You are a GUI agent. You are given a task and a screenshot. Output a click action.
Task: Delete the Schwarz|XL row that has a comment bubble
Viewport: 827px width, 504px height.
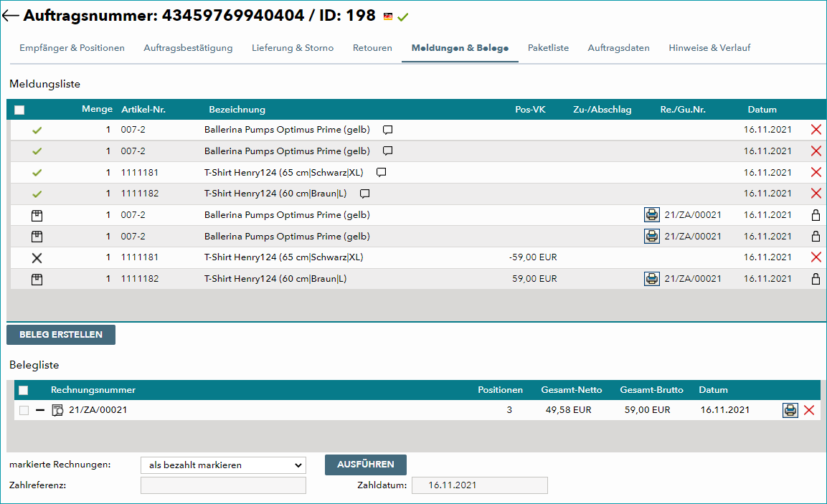(x=816, y=172)
